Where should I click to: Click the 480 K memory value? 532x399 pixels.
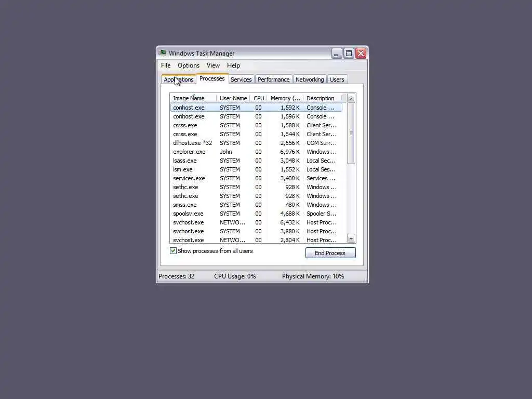[292, 205]
